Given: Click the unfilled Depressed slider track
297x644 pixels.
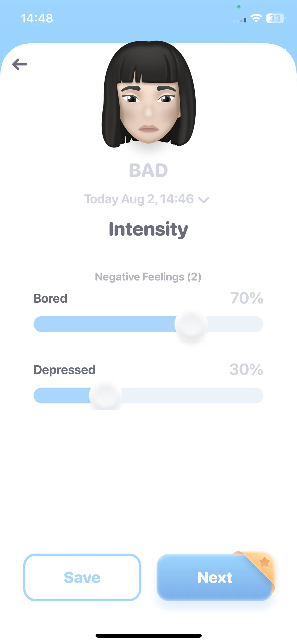Looking at the screenshot, I should [x=192, y=395].
